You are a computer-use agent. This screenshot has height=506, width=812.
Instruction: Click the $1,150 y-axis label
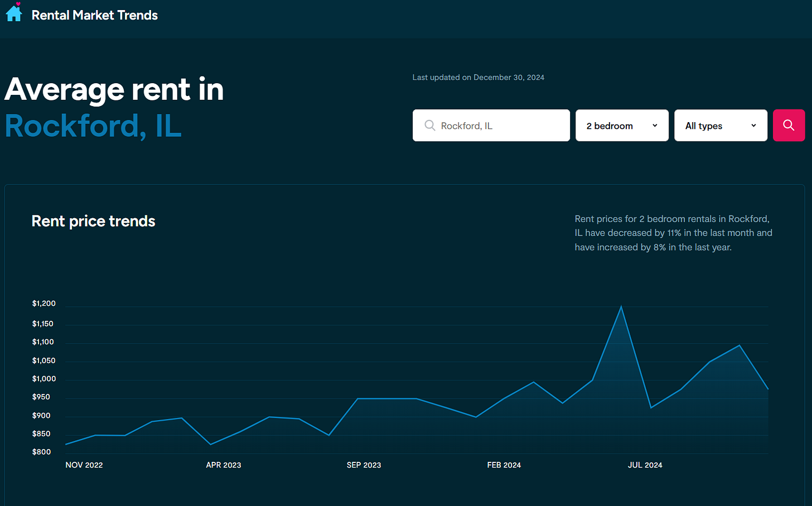[43, 324]
